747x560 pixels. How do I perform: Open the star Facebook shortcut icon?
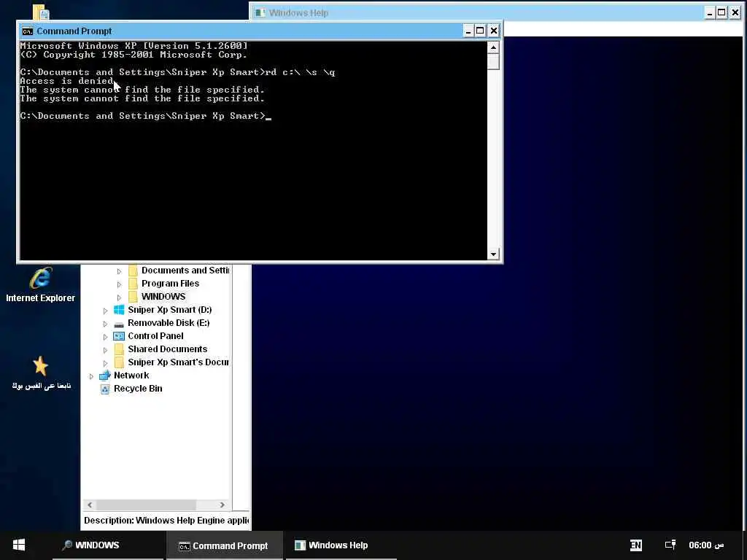coord(41,373)
